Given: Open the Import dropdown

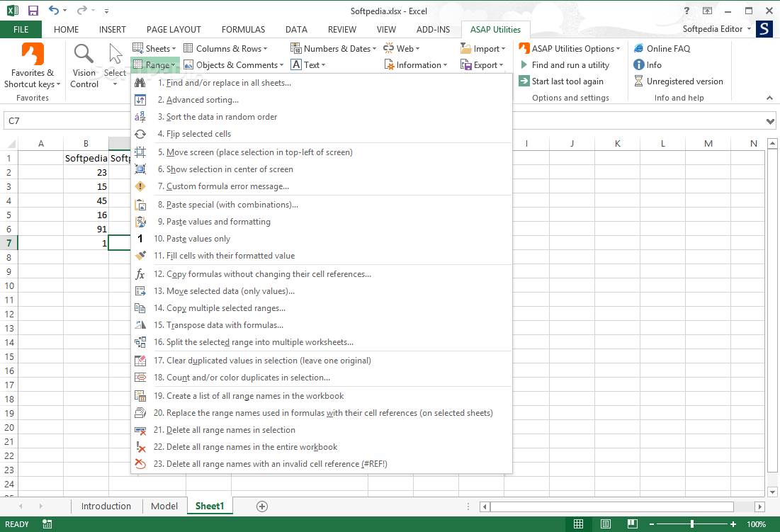Looking at the screenshot, I should point(482,48).
